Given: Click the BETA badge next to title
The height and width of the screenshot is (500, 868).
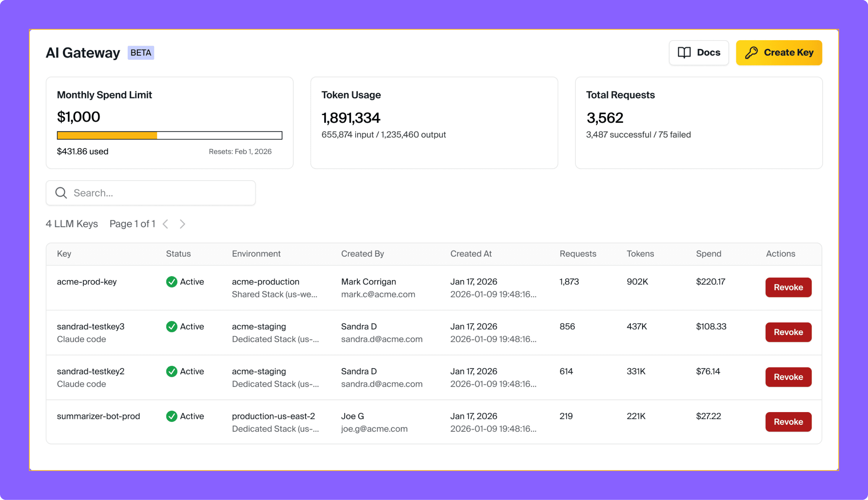Looking at the screenshot, I should (x=141, y=53).
